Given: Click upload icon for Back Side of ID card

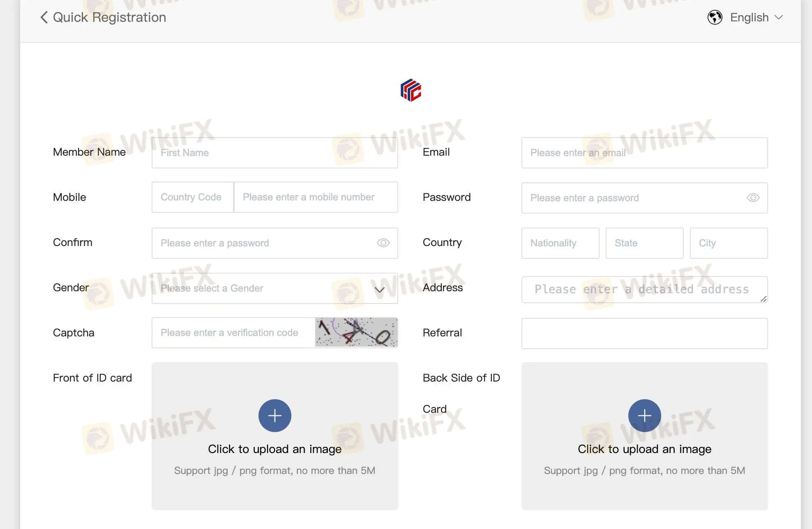Looking at the screenshot, I should 644,415.
